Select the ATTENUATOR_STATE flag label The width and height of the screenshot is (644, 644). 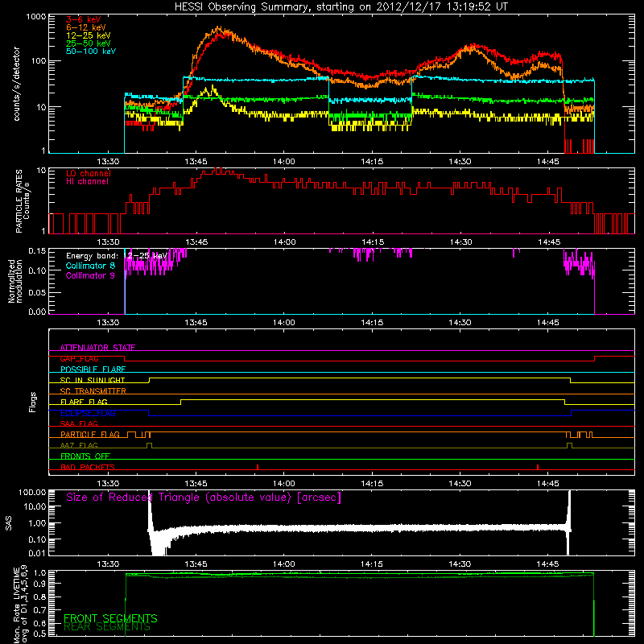pyautogui.click(x=97, y=348)
